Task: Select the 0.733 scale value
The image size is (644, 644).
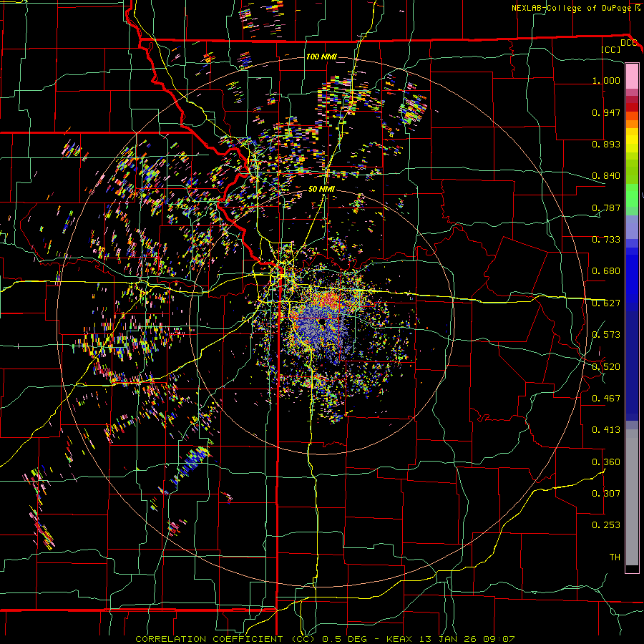Action: [x=606, y=240]
